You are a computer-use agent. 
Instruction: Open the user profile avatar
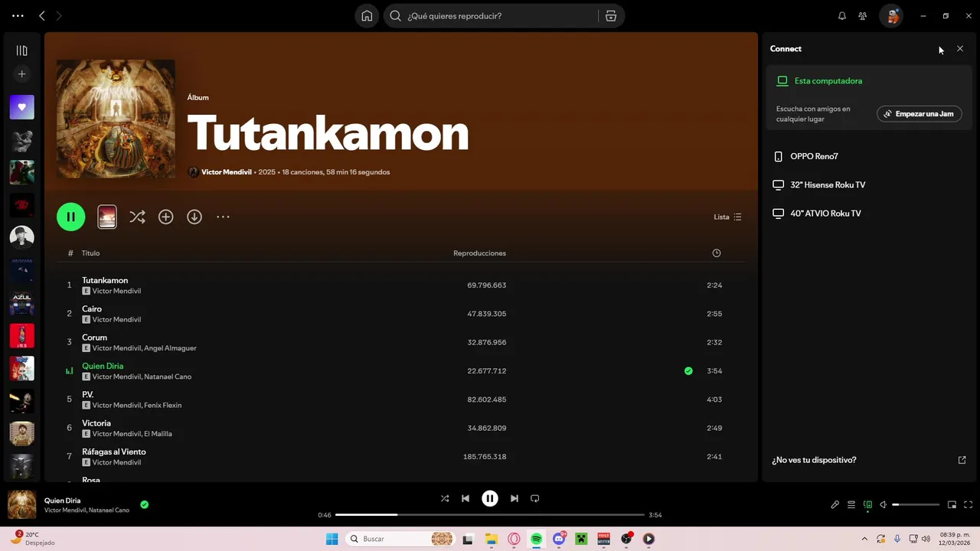coord(891,16)
